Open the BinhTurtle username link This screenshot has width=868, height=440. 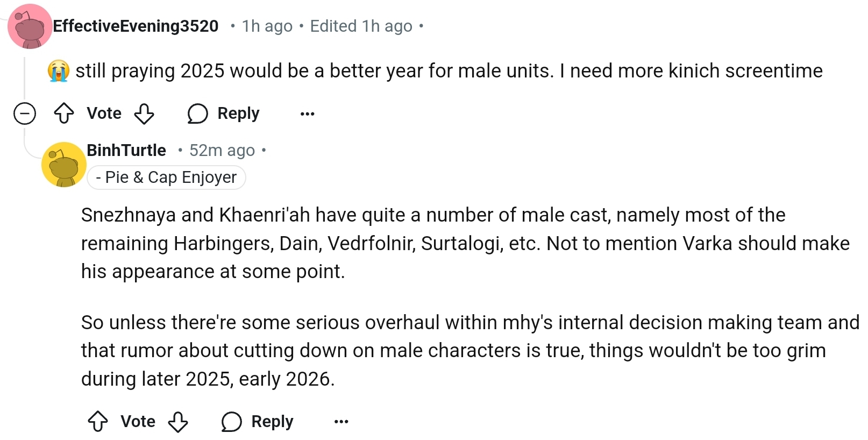[126, 150]
